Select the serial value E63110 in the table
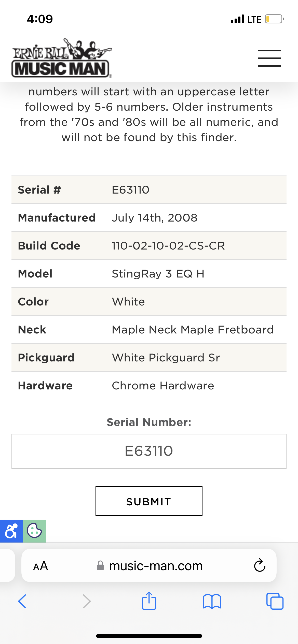 pos(130,190)
